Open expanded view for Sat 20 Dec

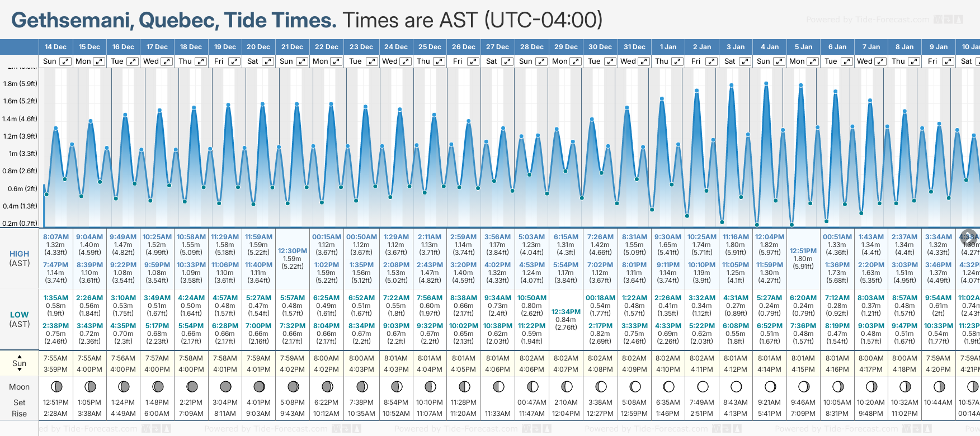[x=268, y=61]
